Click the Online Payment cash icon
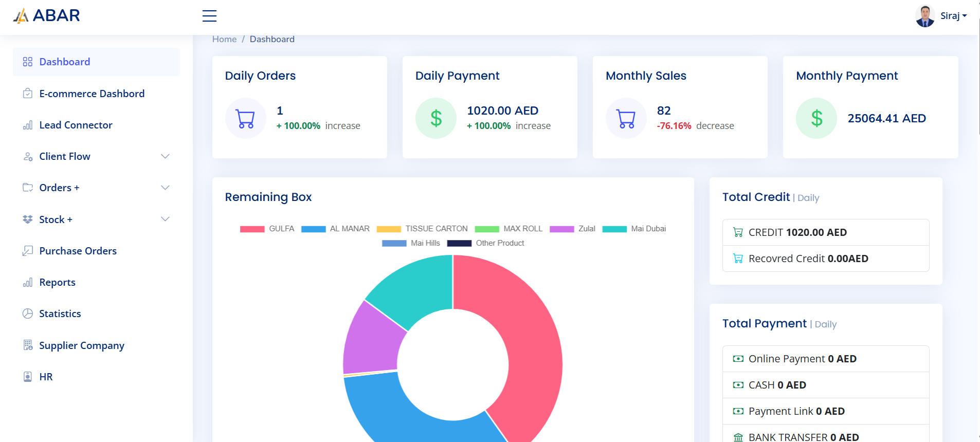Screen dimensions: 980x442 coord(738,359)
